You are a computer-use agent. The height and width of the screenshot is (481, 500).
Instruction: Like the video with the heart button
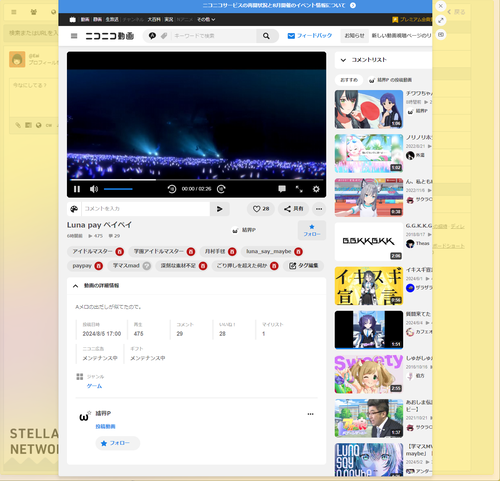tap(261, 209)
